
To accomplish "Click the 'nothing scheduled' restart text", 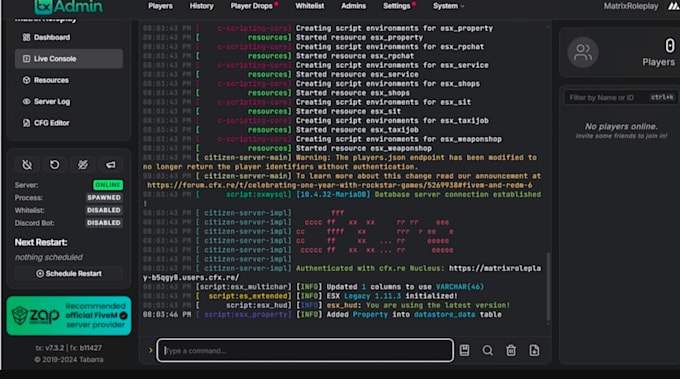I will [49, 258].
